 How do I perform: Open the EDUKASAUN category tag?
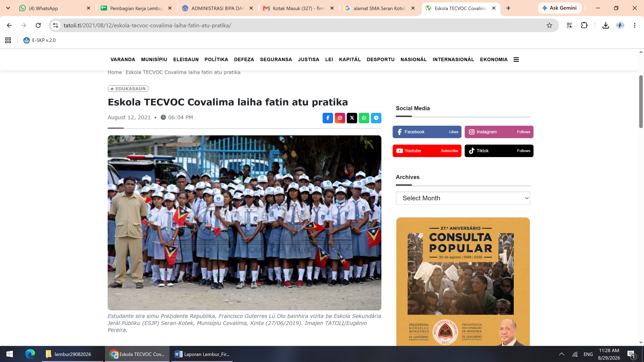click(128, 89)
